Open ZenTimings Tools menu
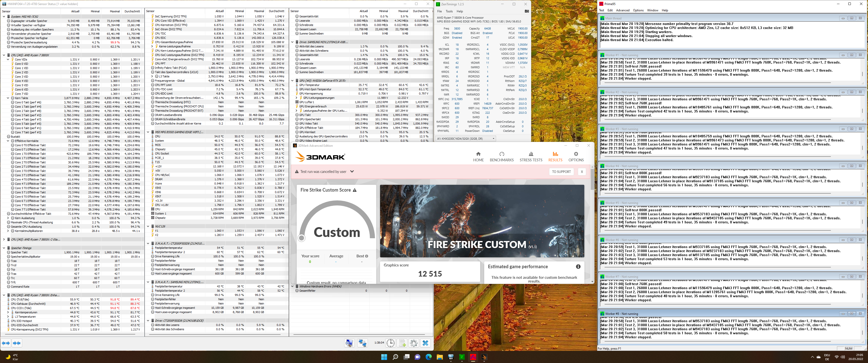This screenshot has height=363, width=868. [x=449, y=11]
